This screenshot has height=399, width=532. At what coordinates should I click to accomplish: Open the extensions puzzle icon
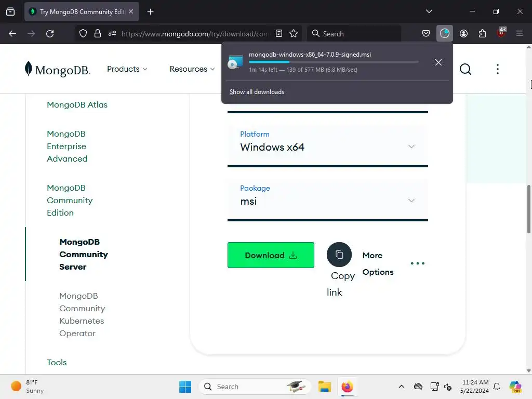click(482, 34)
